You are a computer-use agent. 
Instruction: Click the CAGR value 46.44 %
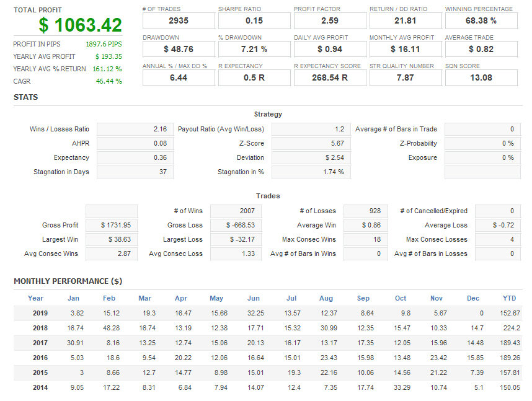pyautogui.click(x=109, y=81)
